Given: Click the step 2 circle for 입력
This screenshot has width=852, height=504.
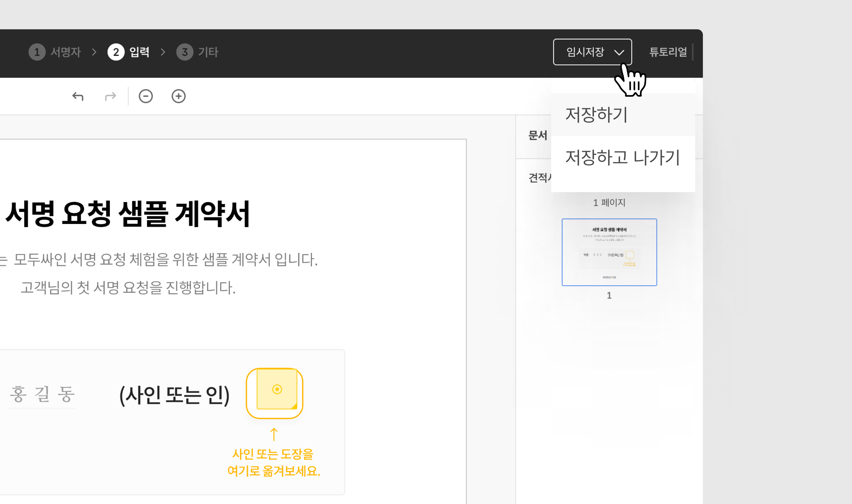Looking at the screenshot, I should pos(116,52).
